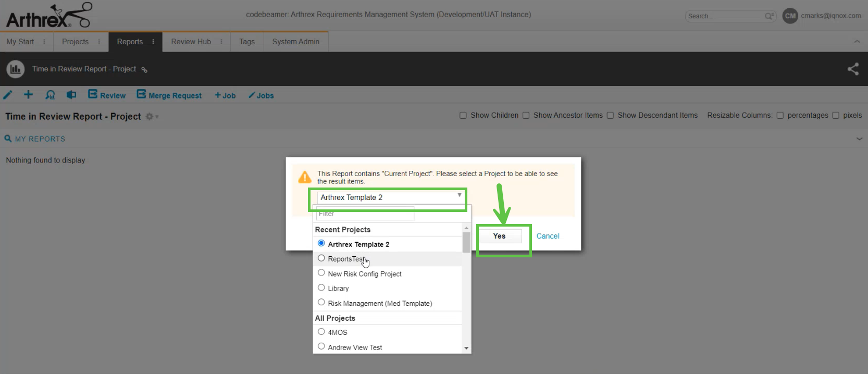Enable the Show Children checkbox
This screenshot has width=868, height=374.
(463, 116)
